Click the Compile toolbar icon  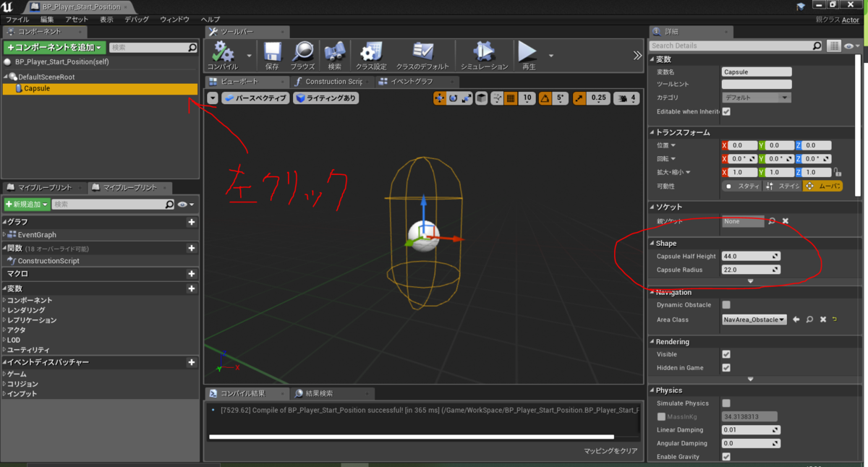(222, 52)
